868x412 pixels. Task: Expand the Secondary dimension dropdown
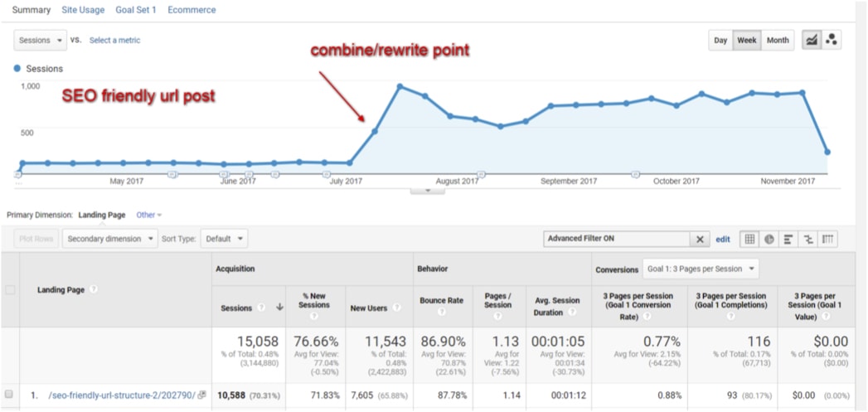pyautogui.click(x=110, y=239)
